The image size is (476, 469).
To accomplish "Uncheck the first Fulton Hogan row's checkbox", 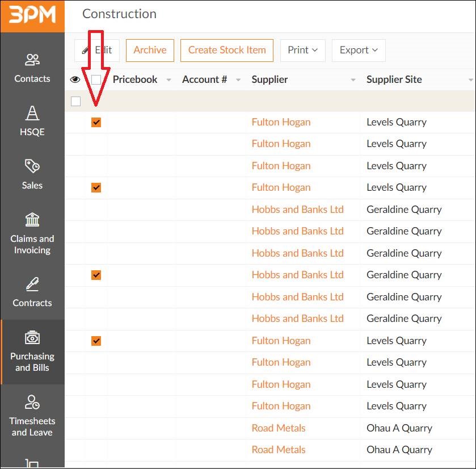I will coord(96,123).
